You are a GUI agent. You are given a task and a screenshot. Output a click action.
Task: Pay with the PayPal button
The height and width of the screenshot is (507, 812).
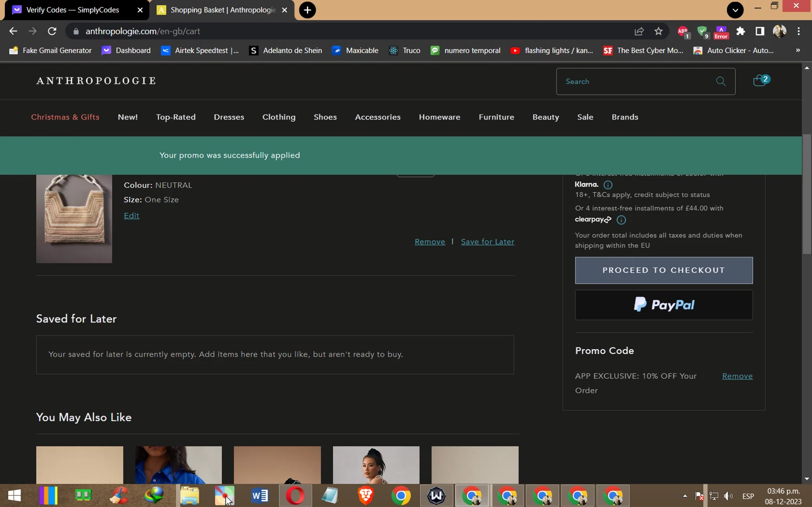664,305
